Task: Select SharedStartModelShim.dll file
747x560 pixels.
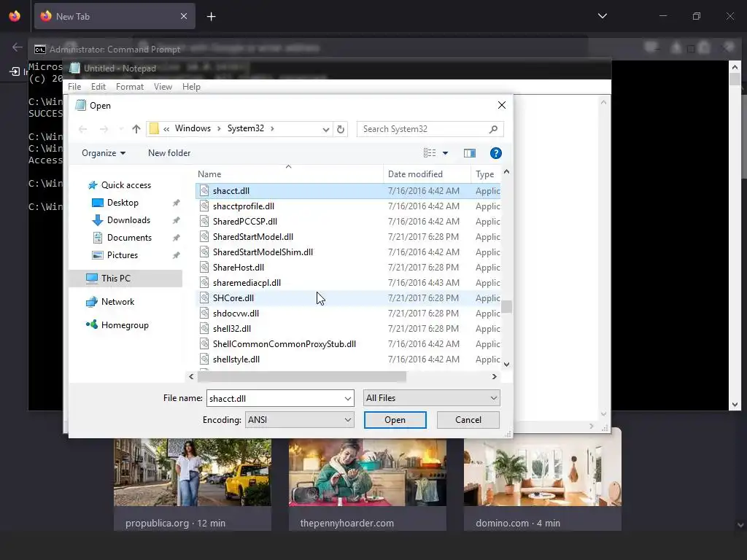Action: (x=348, y=252)
